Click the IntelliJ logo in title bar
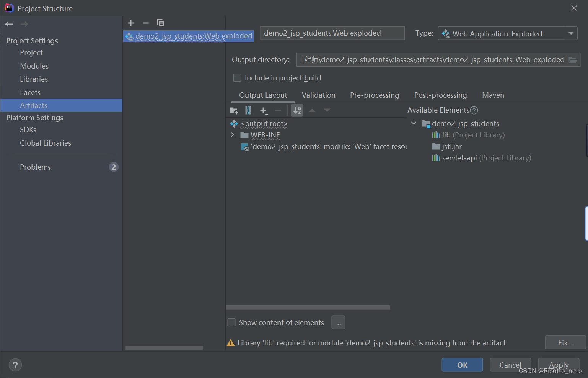The width and height of the screenshot is (588, 378). click(x=9, y=8)
